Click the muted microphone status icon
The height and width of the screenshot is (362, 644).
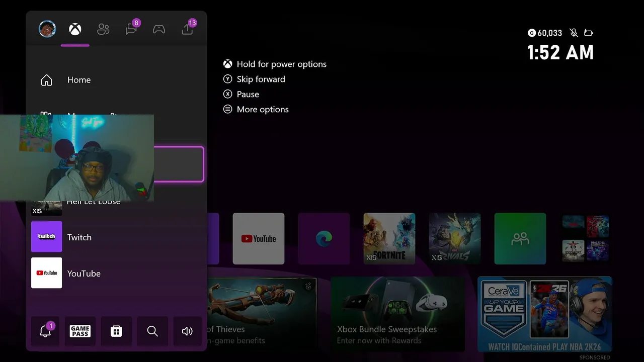tap(574, 33)
